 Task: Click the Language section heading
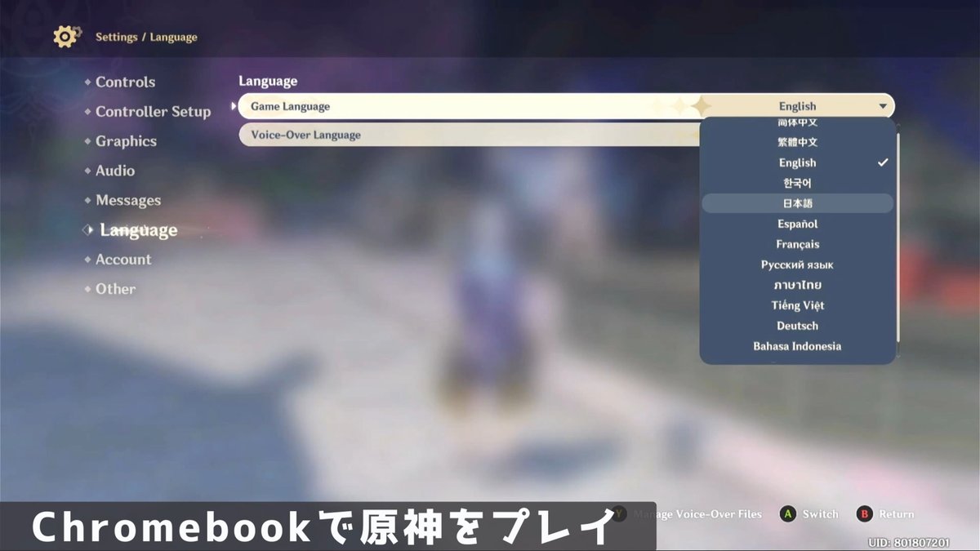tap(268, 82)
